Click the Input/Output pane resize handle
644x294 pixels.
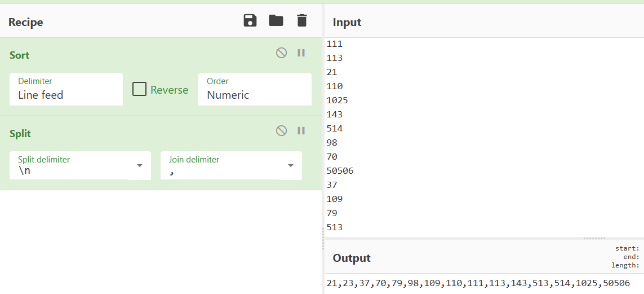pos(594,238)
